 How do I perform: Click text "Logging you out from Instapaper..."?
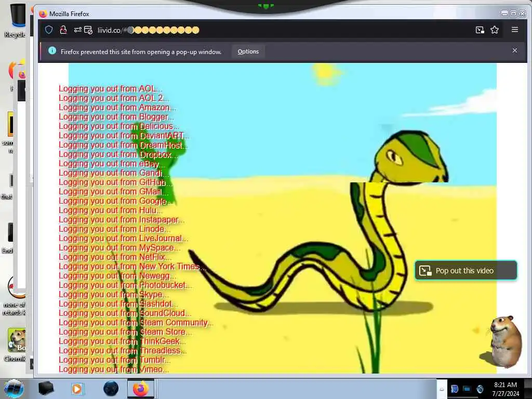[122, 220]
